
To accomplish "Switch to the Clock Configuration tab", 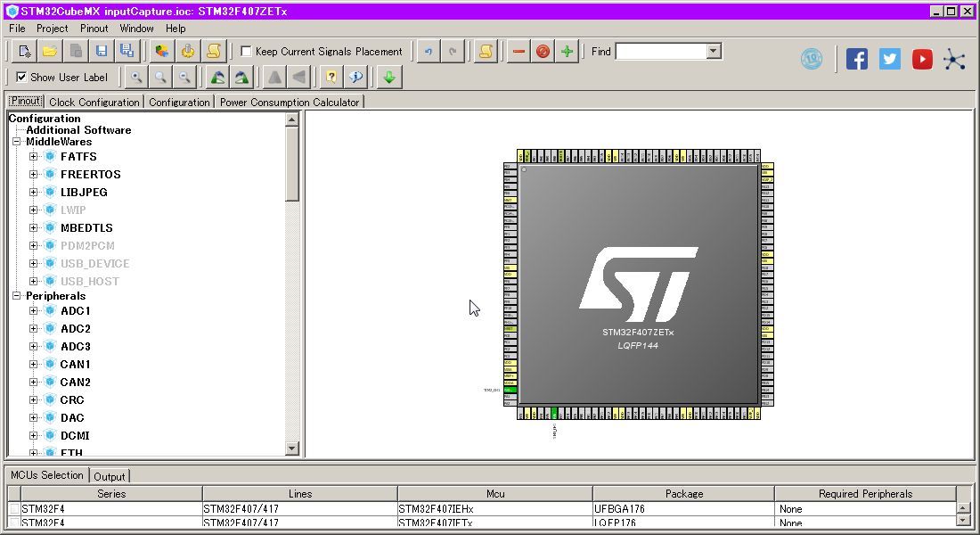I will [94, 102].
